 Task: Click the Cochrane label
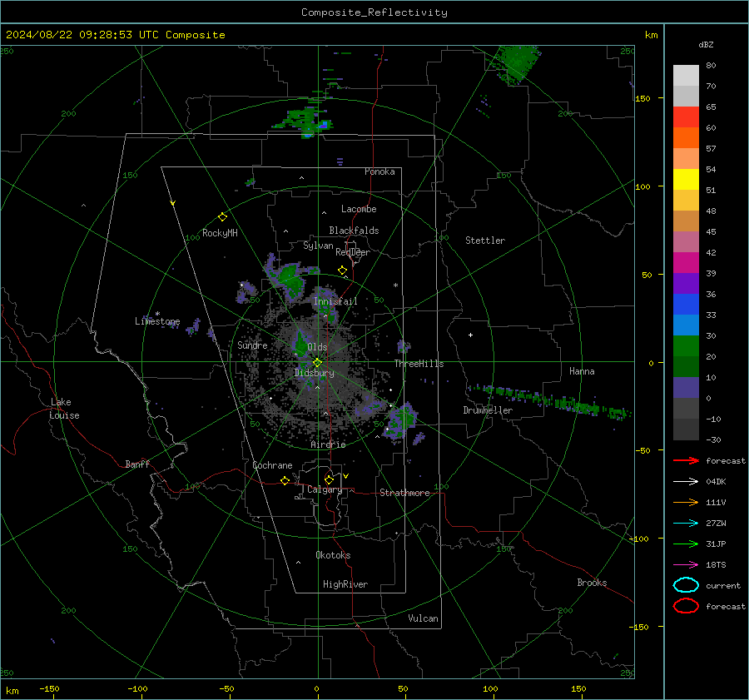click(272, 465)
